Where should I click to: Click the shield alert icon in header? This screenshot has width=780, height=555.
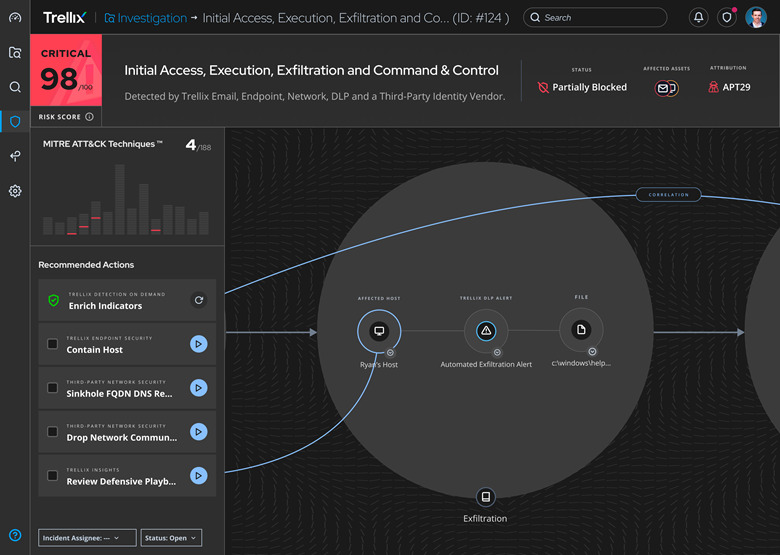pos(727,17)
